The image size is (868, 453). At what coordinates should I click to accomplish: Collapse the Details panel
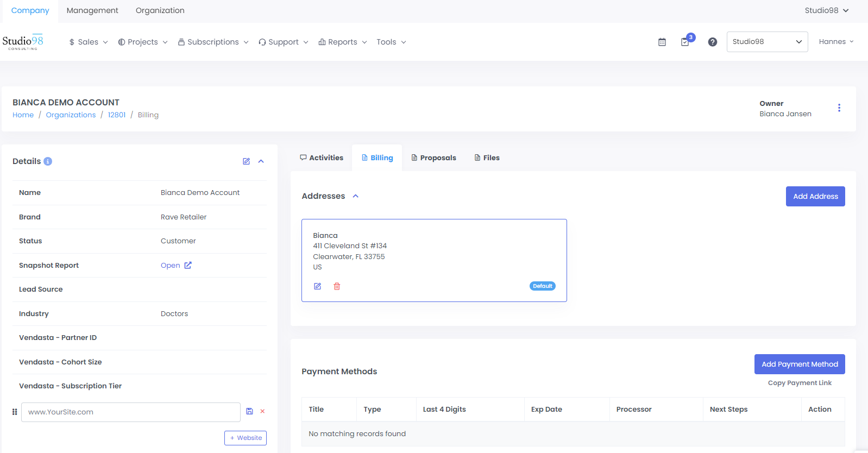pos(261,161)
